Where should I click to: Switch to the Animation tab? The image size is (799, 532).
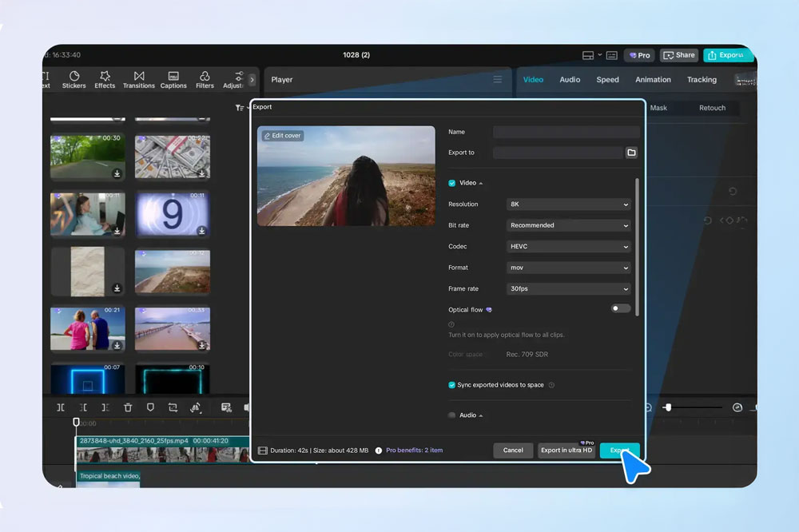click(x=653, y=80)
